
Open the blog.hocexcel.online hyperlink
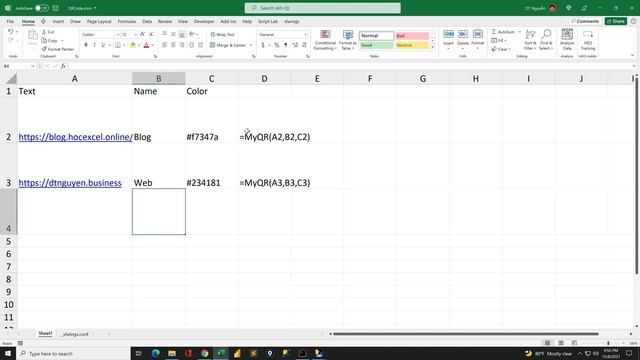76,137
